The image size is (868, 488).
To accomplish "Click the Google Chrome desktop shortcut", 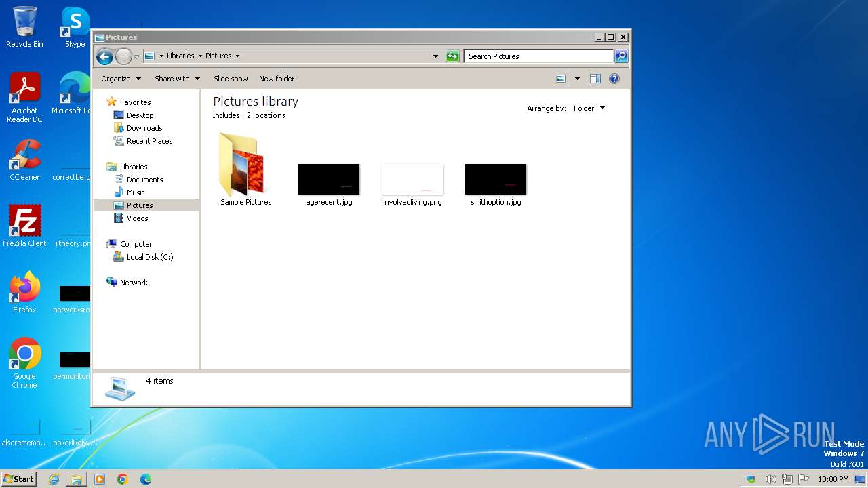I will click(x=24, y=363).
